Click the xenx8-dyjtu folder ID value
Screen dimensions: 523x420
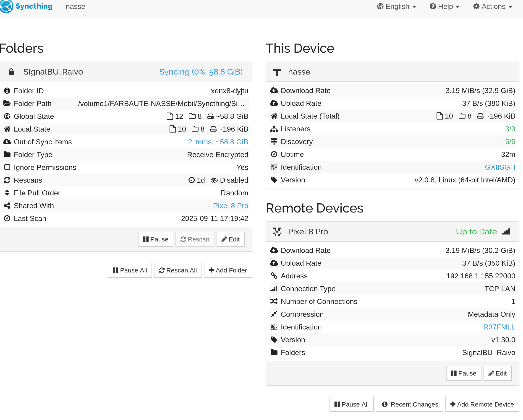[x=230, y=91]
